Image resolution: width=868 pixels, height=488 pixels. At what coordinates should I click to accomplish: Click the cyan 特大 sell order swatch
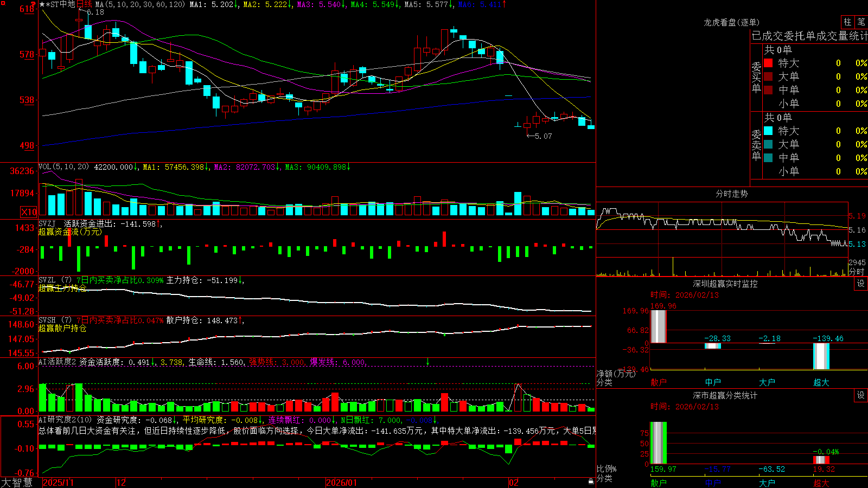point(768,131)
